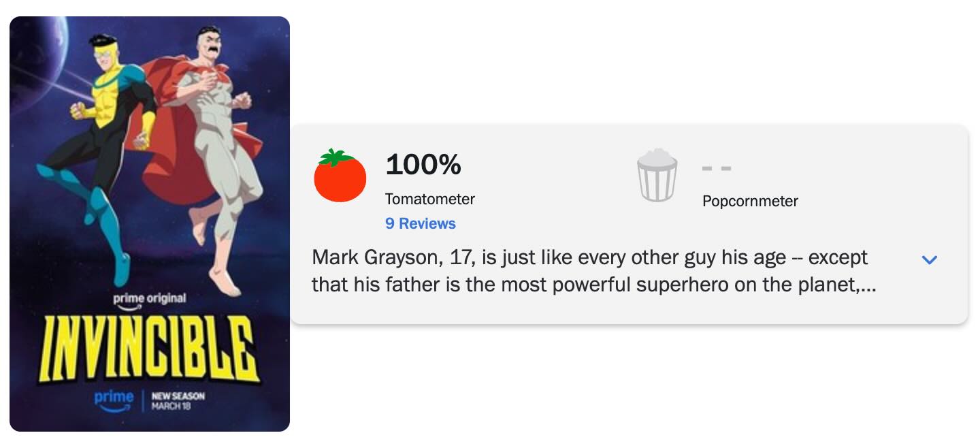Click the red tomato icon
The height and width of the screenshot is (448, 980).
340,177
